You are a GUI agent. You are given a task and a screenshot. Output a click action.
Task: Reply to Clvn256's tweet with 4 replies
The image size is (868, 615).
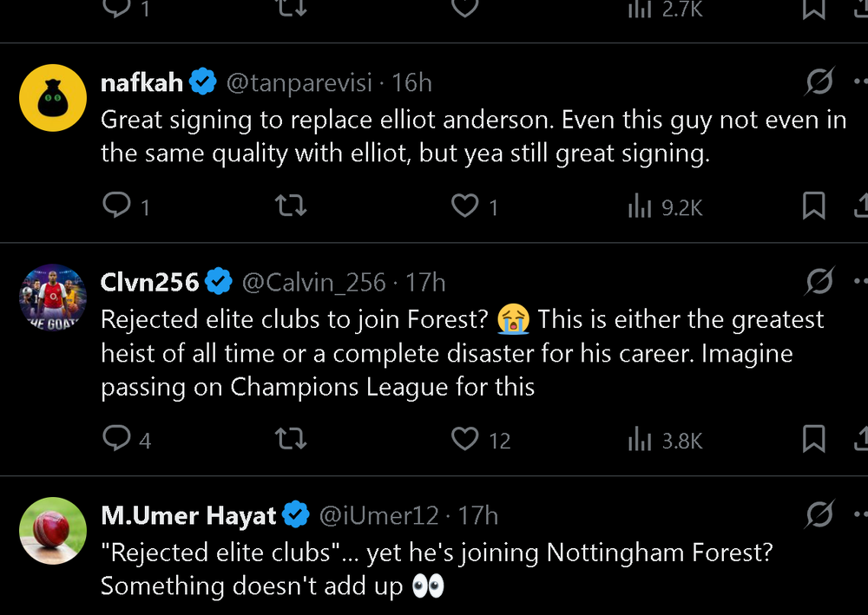(127, 439)
